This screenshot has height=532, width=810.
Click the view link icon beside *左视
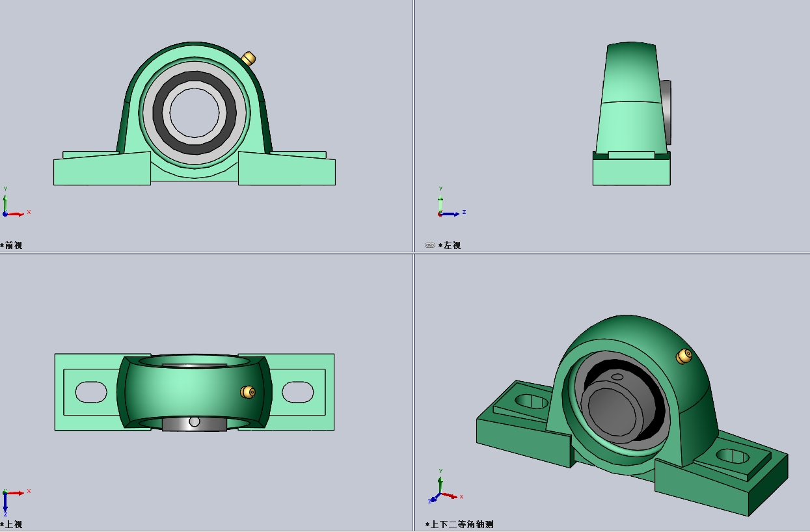429,245
